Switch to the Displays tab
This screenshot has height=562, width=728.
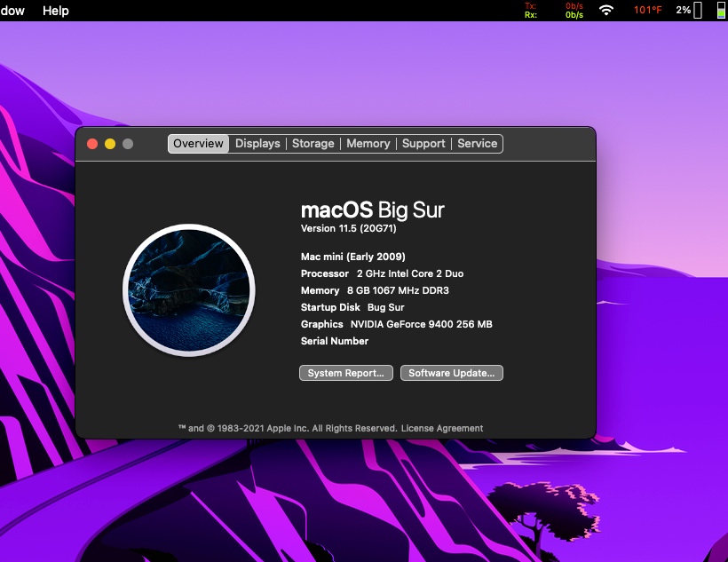tap(257, 144)
